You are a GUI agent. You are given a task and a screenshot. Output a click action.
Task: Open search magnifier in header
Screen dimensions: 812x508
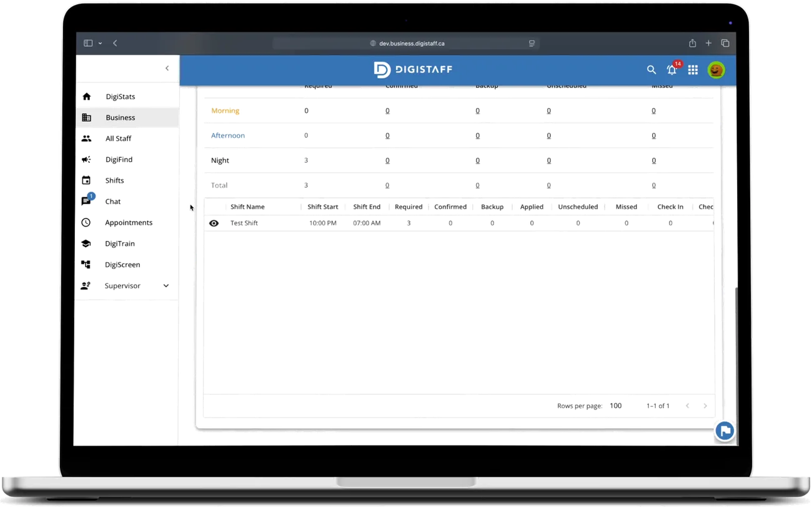point(651,70)
